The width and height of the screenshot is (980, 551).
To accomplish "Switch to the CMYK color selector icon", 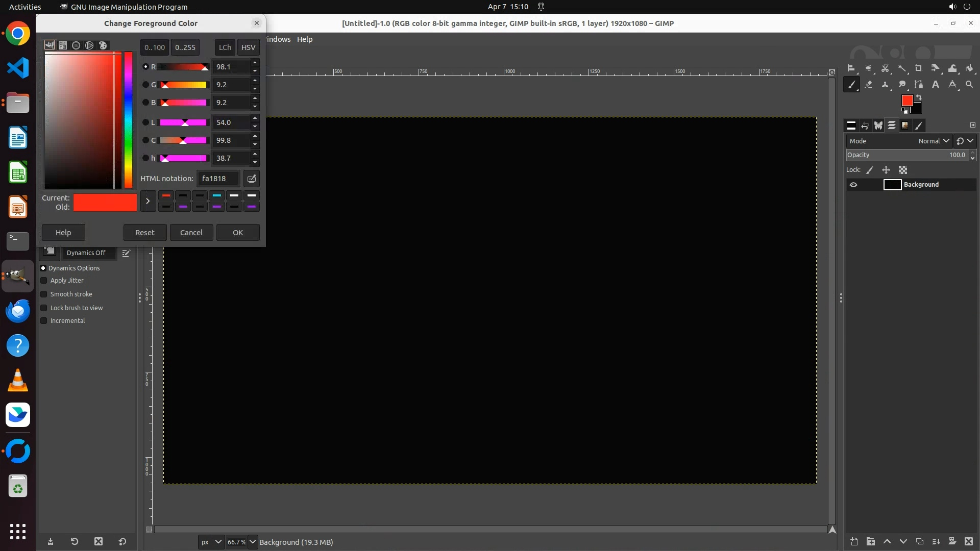I will click(63, 45).
